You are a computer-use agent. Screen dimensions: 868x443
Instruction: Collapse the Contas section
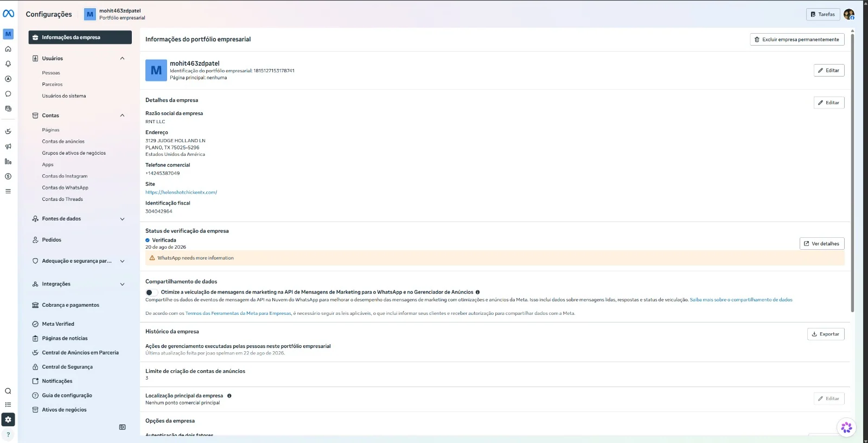pyautogui.click(x=122, y=116)
